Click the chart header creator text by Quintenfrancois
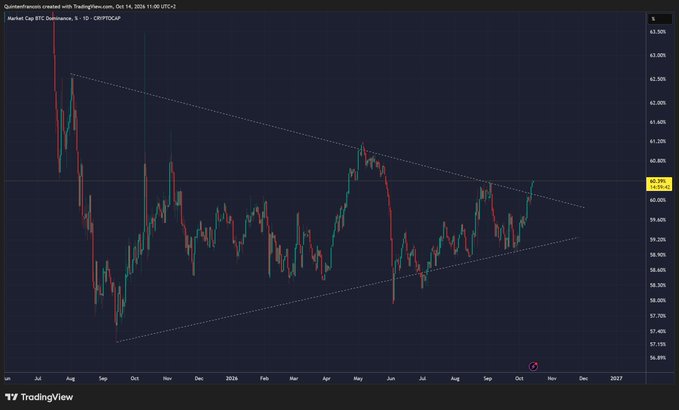The image size is (679, 410). pos(90,6)
